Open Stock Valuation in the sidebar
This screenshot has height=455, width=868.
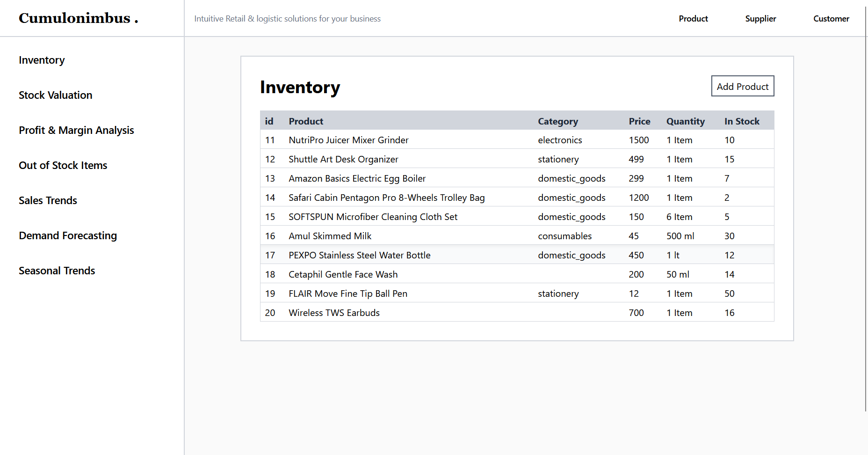[55, 95]
